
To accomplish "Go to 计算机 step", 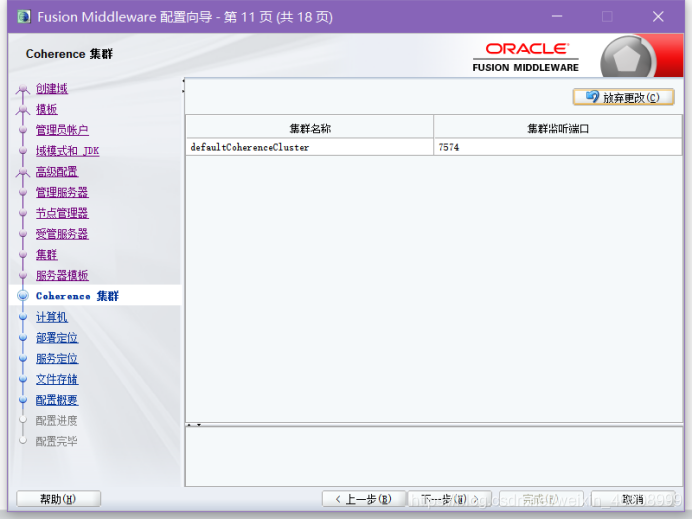I will 52,317.
